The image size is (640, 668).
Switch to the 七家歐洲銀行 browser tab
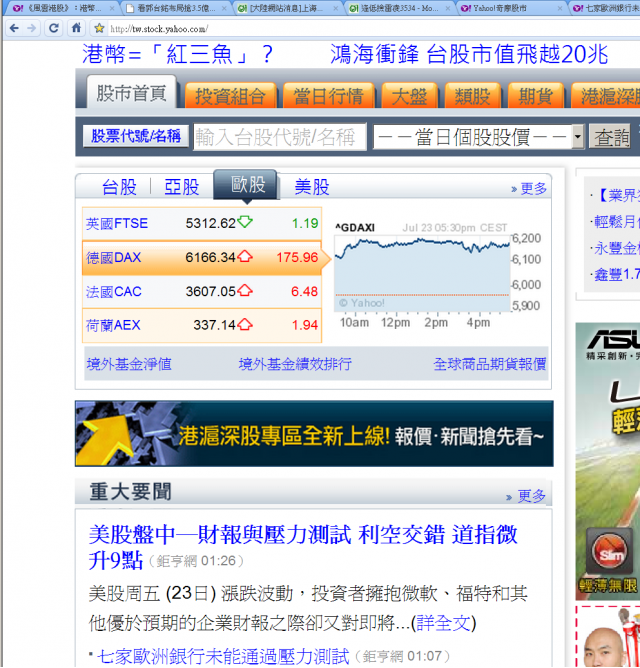(605, 8)
